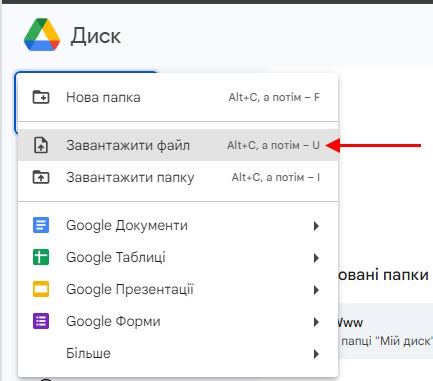The image size is (433, 381).
Task: Open the Www folder card behind the menu
Action: [x=385, y=330]
